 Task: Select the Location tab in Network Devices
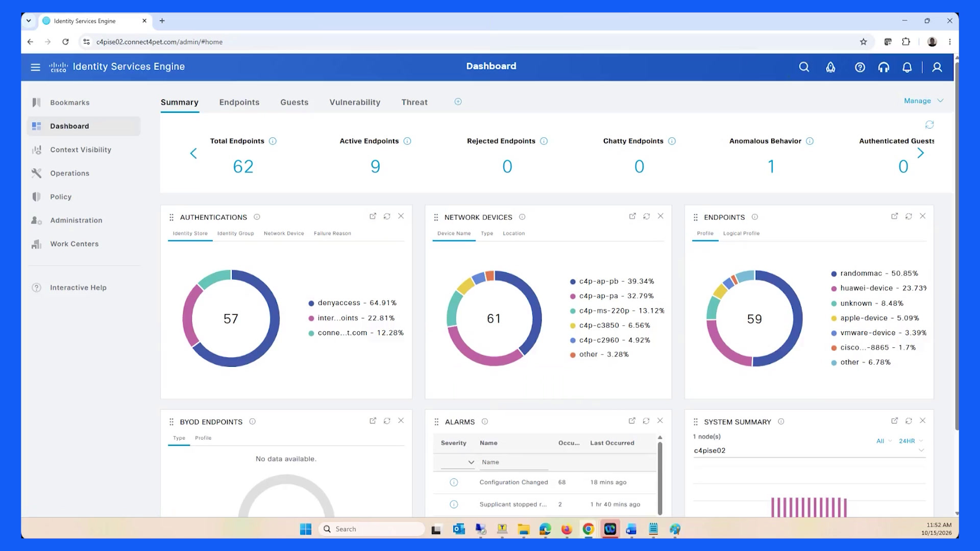tap(513, 233)
